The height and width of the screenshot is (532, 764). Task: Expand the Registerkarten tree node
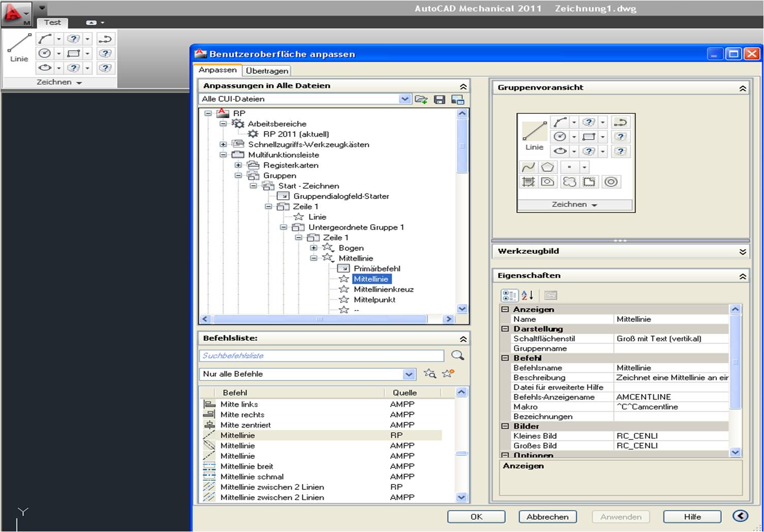pos(238,165)
